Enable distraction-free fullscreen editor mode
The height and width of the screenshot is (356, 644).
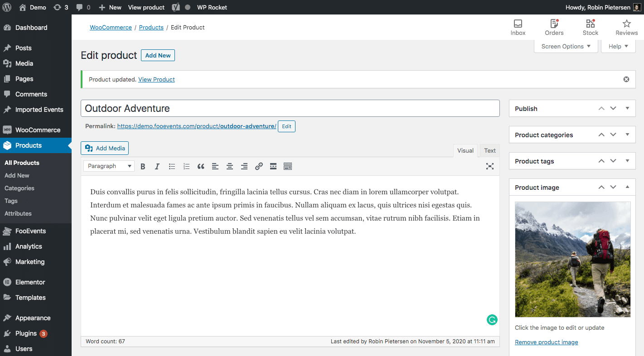489,166
